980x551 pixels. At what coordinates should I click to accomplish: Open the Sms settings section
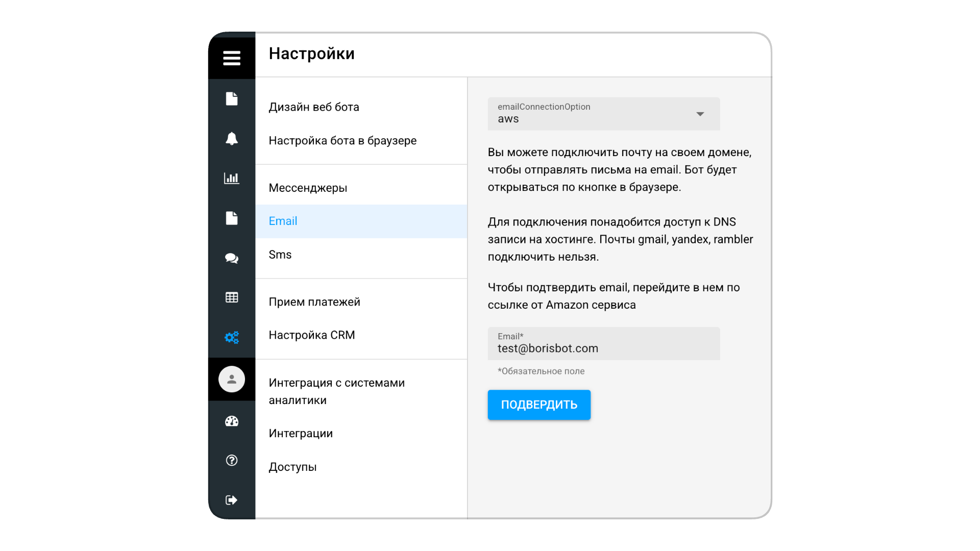point(280,255)
